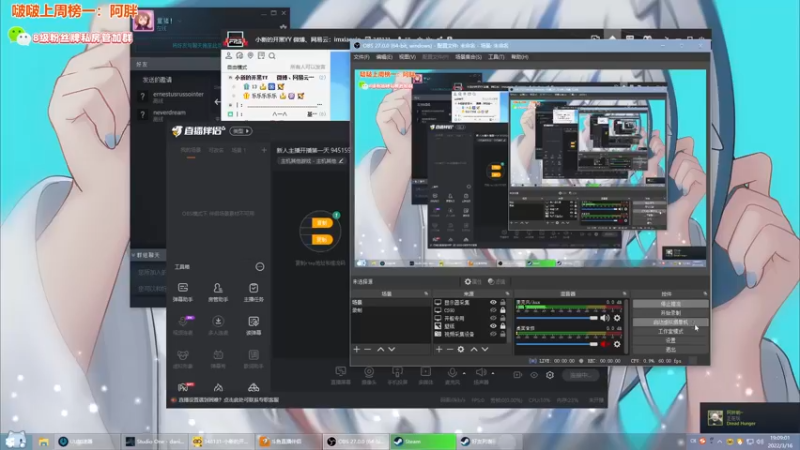This screenshot has height=450, width=800.
Task: Remove selected scene with minus icon
Action: pos(367,349)
